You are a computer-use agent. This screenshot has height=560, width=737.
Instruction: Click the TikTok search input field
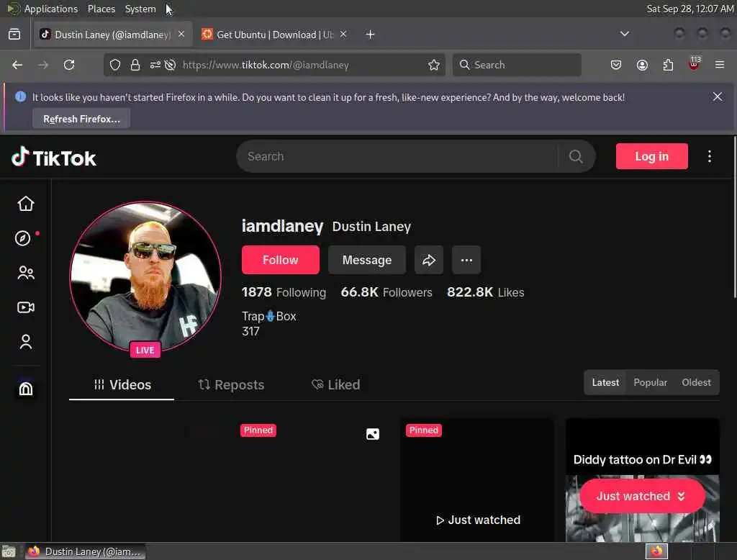tap(397, 157)
